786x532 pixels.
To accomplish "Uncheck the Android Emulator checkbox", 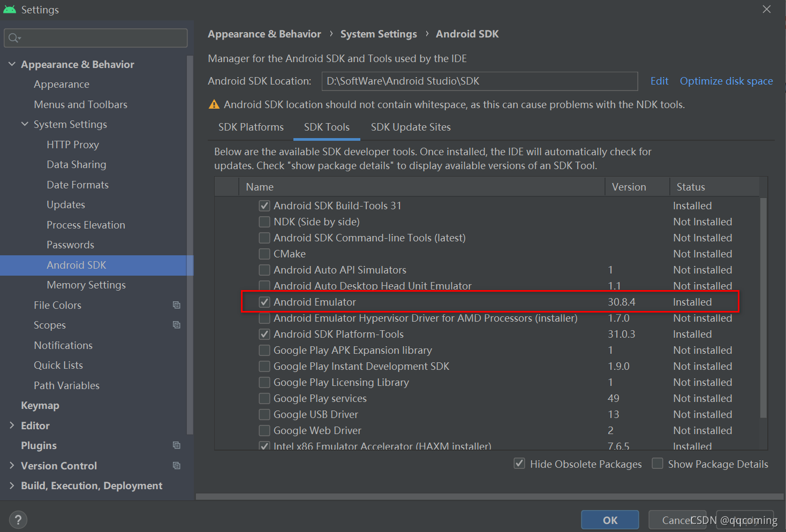I will pyautogui.click(x=264, y=302).
